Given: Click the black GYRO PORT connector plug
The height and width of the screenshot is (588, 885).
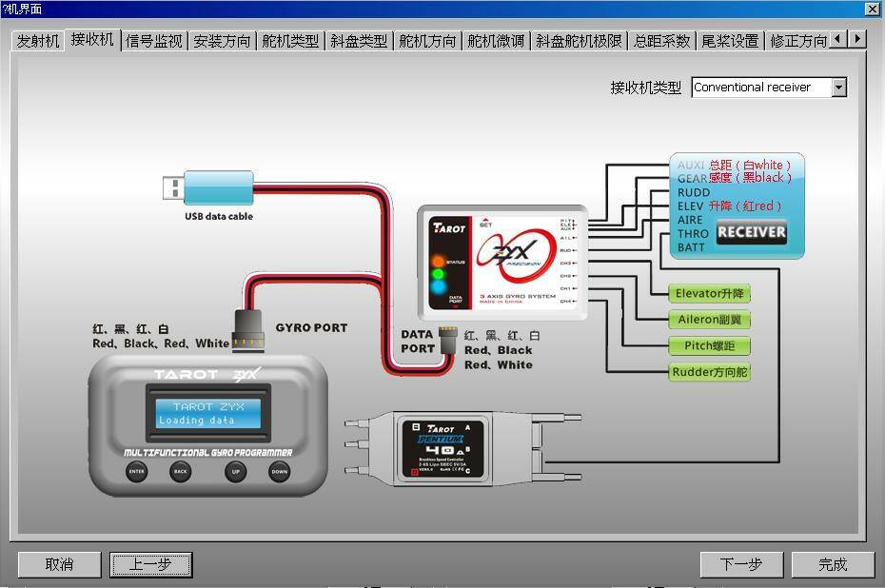Looking at the screenshot, I should click(x=249, y=331).
